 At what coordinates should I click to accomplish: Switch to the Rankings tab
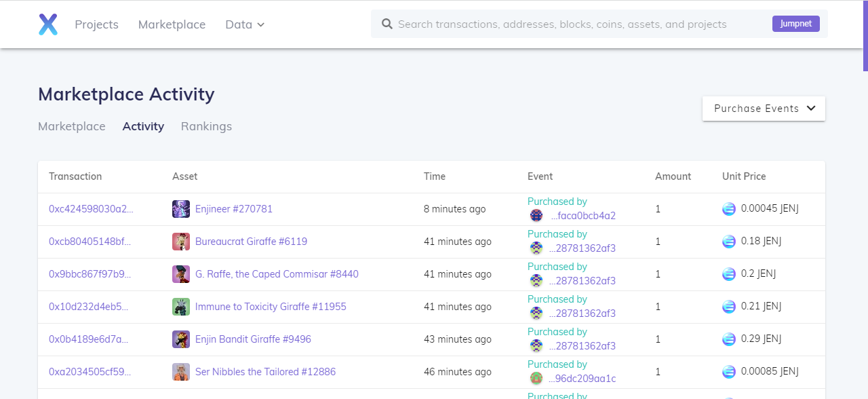pyautogui.click(x=206, y=126)
